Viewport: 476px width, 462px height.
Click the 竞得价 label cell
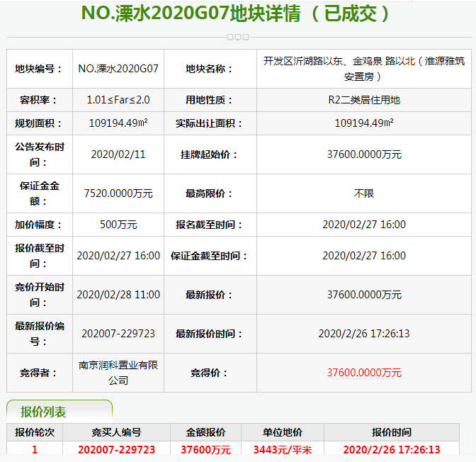pos(210,373)
